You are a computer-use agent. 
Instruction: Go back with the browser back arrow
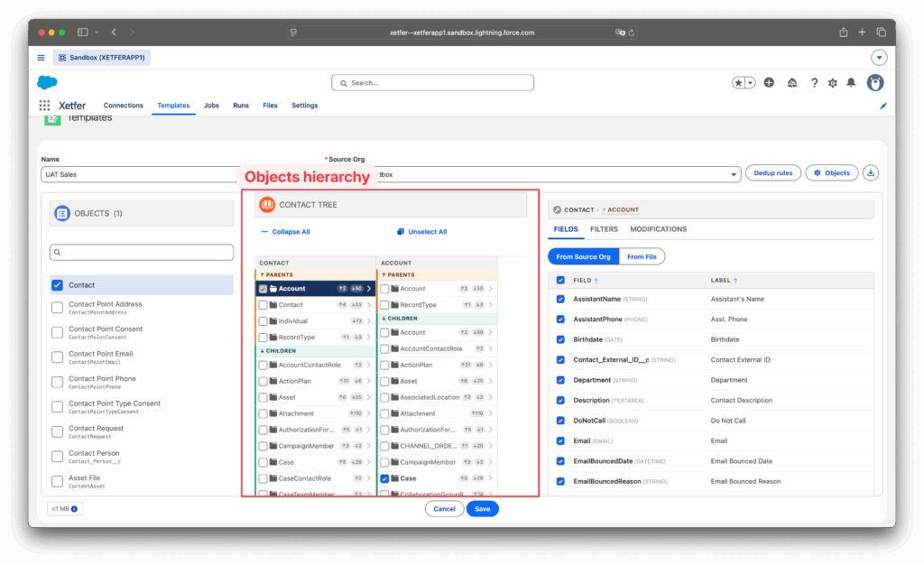pyautogui.click(x=114, y=32)
